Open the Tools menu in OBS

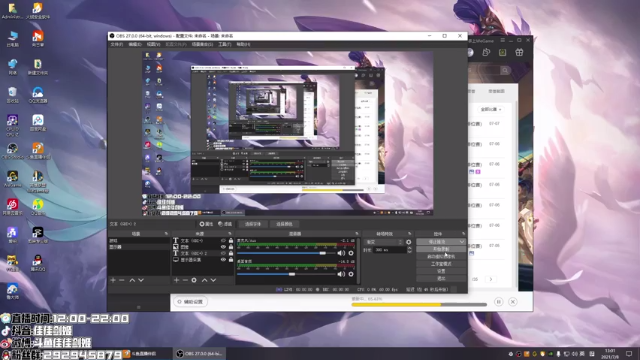coord(224,44)
